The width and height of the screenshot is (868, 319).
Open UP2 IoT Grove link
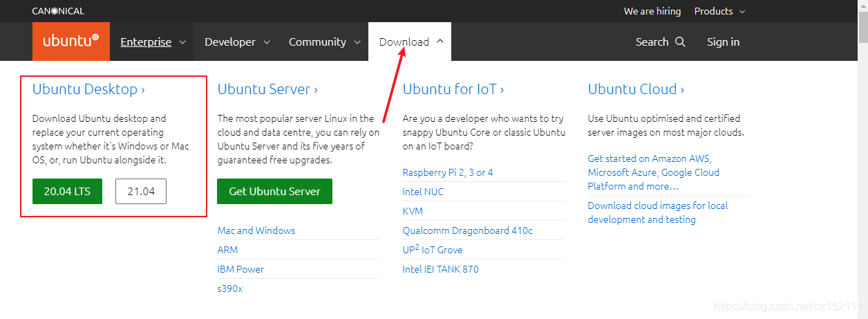tap(433, 250)
